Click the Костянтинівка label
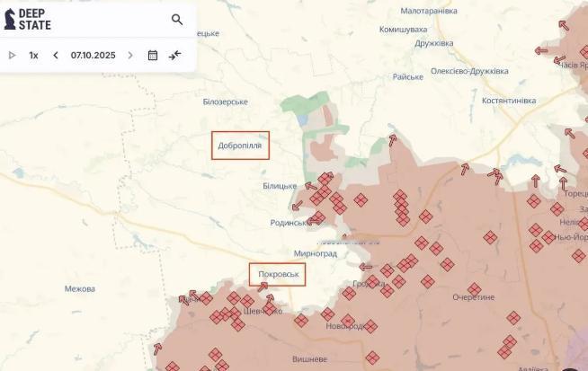The height and width of the screenshot is (371, 588). point(509,101)
